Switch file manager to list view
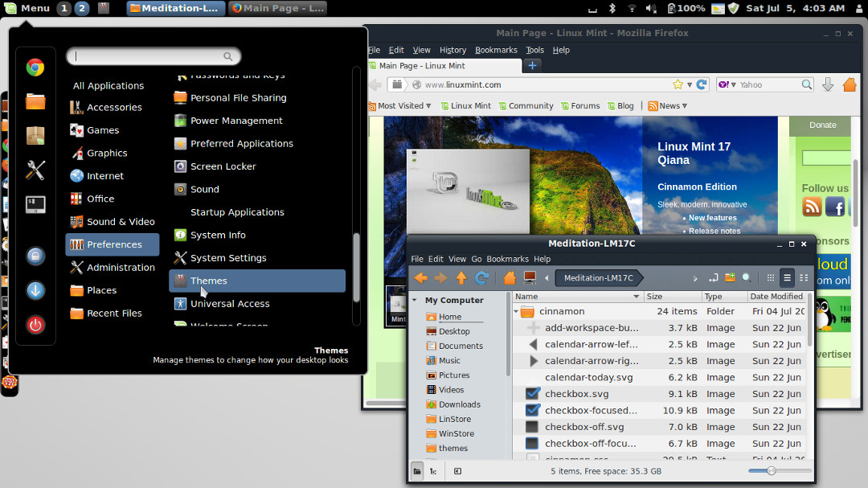The image size is (868, 488). click(x=787, y=278)
